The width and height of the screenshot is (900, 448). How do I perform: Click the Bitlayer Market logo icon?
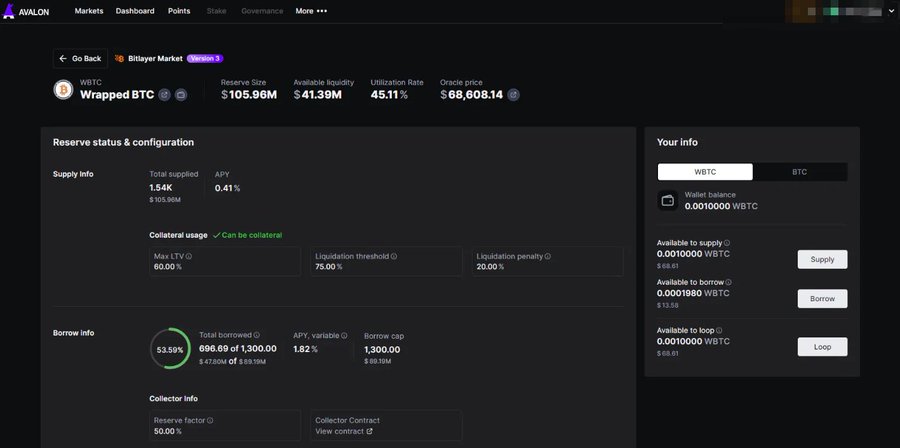point(119,59)
